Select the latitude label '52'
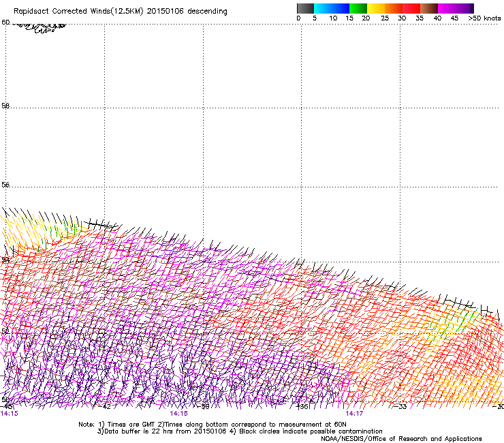The height and width of the screenshot is (443, 504). pos(5,331)
